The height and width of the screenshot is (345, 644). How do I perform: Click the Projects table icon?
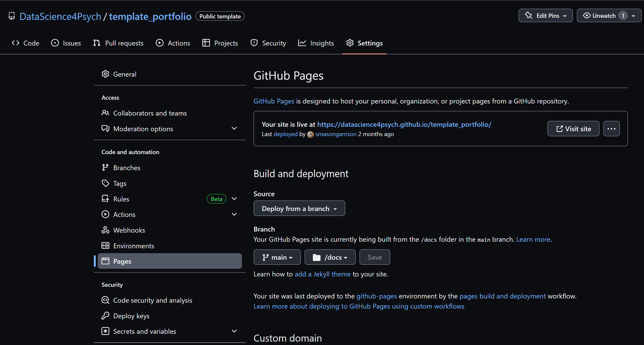coord(206,43)
